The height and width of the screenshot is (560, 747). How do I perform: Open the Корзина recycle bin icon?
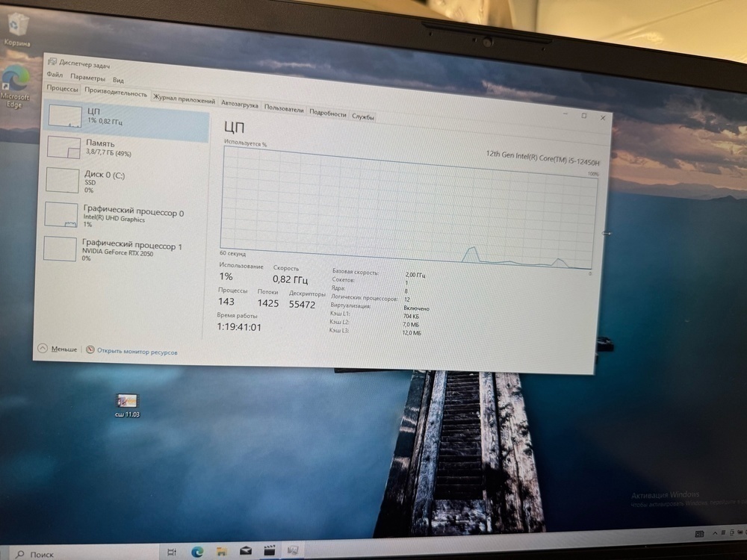17,28
